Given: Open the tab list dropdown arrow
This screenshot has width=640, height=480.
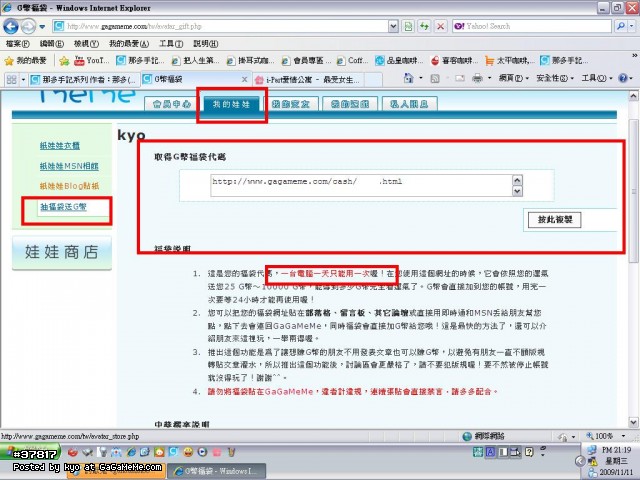Looking at the screenshot, I should (23, 79).
